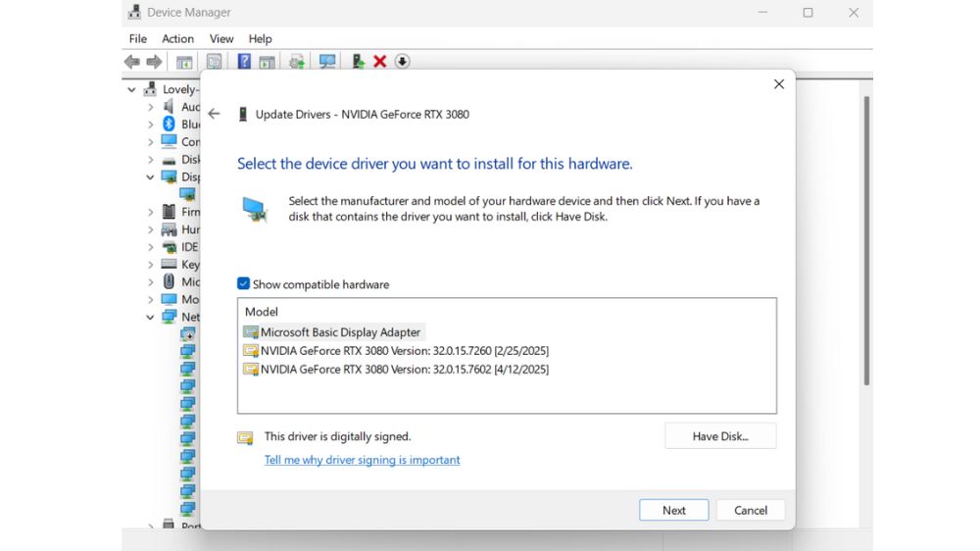The image size is (980, 551).
Task: Open Properties from the toolbar icon
Action: click(x=214, y=62)
